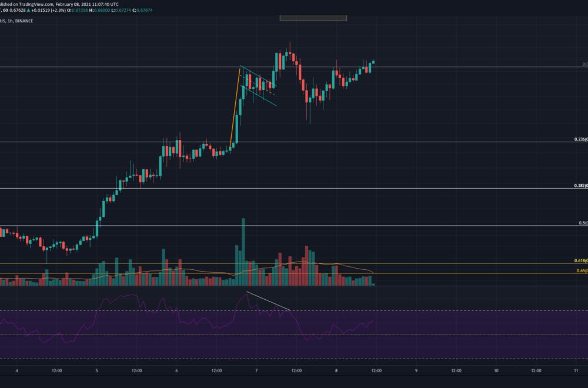Click date label 10 on time axis
This screenshot has height=388, width=588.
[x=496, y=371]
